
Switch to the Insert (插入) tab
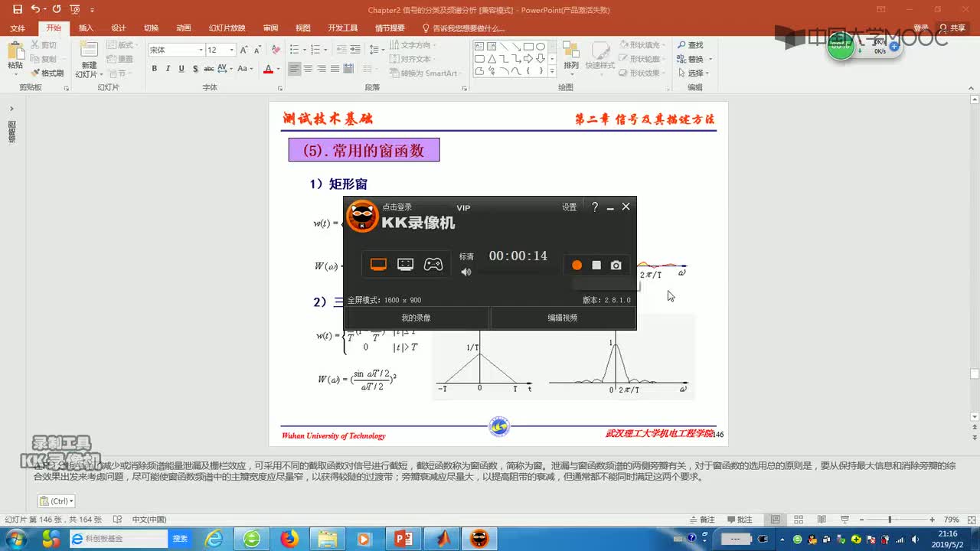[86, 28]
